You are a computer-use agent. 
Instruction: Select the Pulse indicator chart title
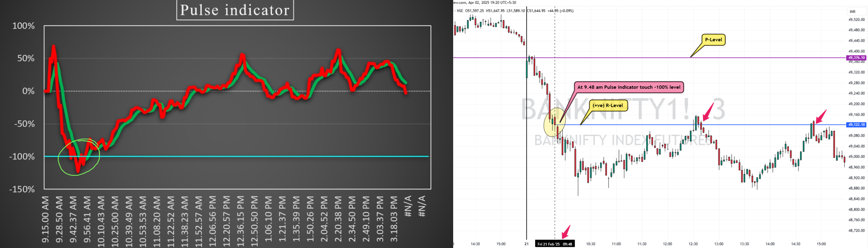pyautogui.click(x=235, y=10)
